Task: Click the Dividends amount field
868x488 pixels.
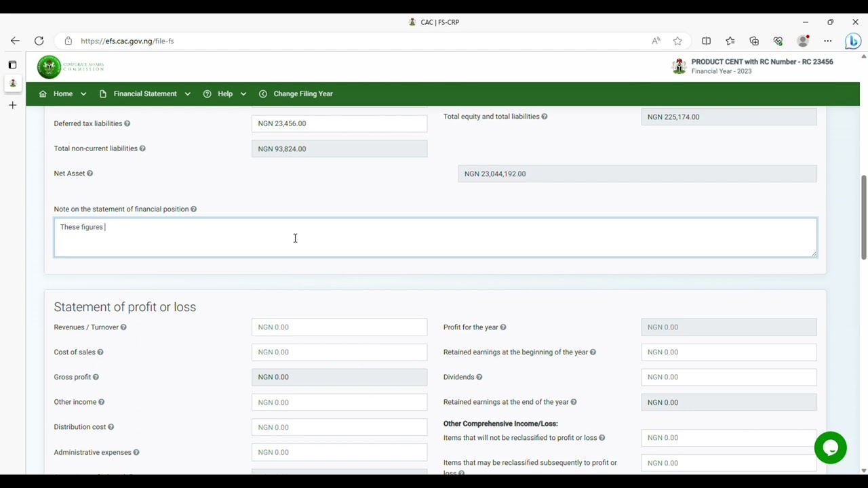Action: (x=729, y=377)
